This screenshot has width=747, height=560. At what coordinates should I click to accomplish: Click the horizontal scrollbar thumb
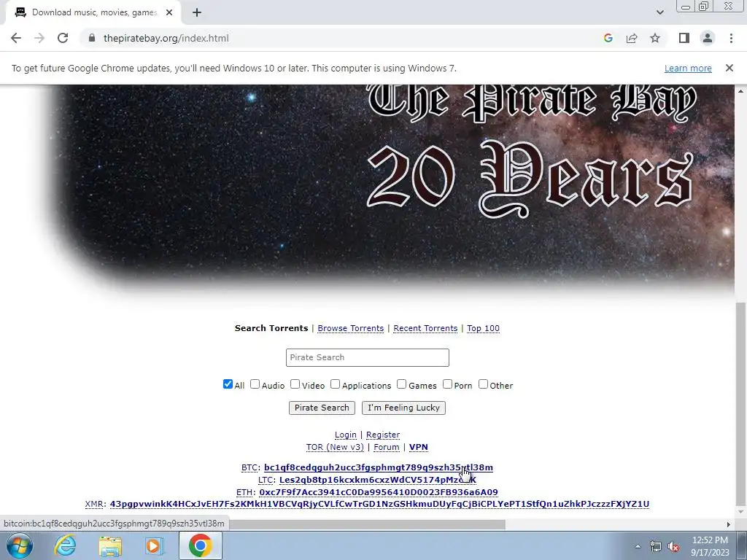(x=367, y=524)
